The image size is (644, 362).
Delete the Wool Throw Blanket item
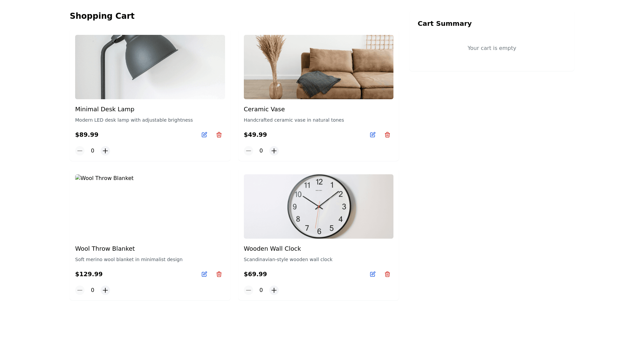[x=219, y=274]
